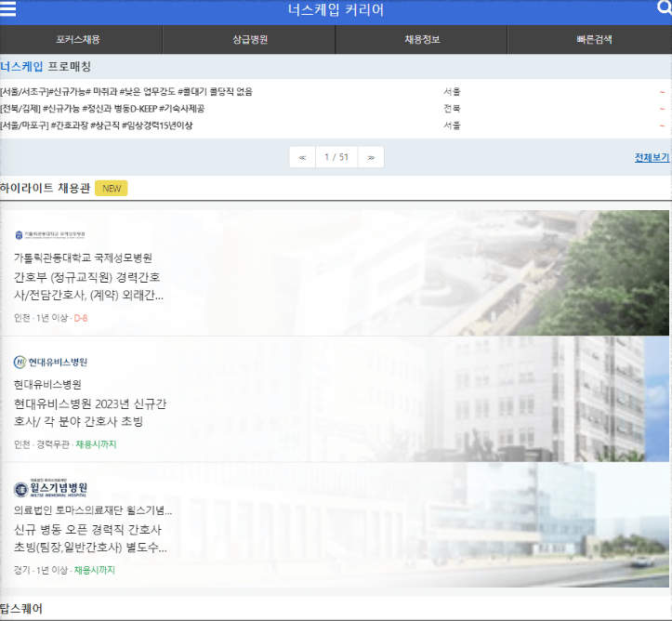This screenshot has width=672, height=621.
Task: Select the 채용정보 tab
Action: (422, 39)
